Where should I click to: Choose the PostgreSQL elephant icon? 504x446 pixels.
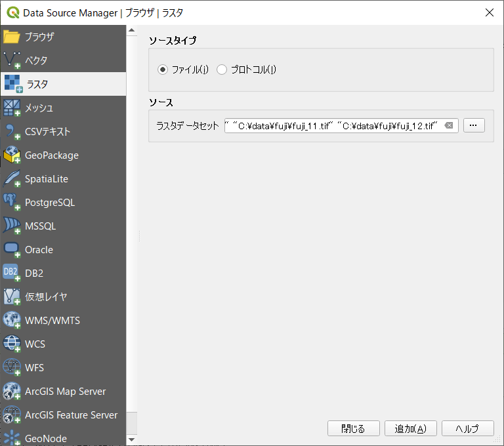(12, 202)
